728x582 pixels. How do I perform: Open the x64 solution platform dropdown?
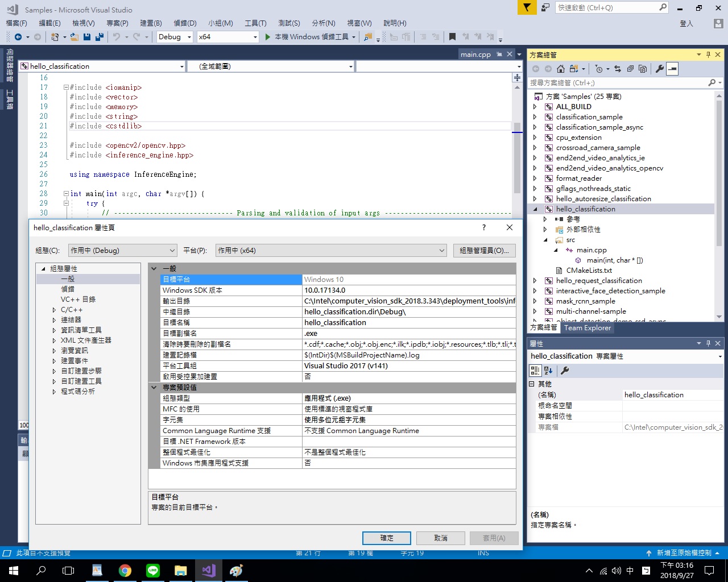(x=228, y=37)
